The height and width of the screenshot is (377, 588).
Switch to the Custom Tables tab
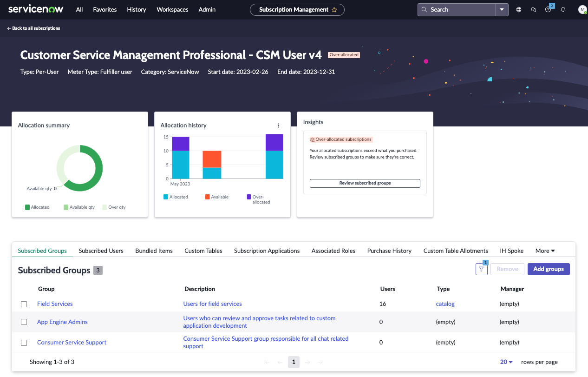203,251
